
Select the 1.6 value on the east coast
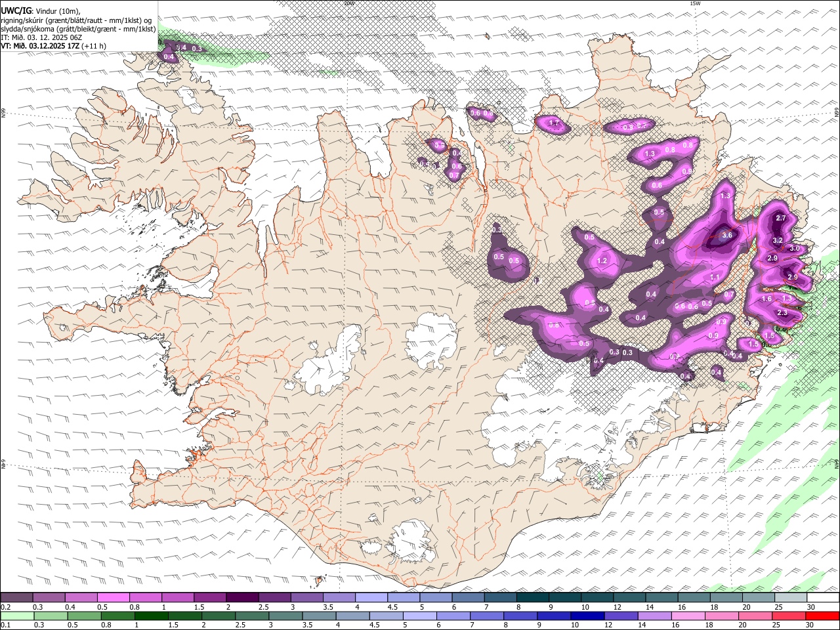pyautogui.click(x=766, y=299)
